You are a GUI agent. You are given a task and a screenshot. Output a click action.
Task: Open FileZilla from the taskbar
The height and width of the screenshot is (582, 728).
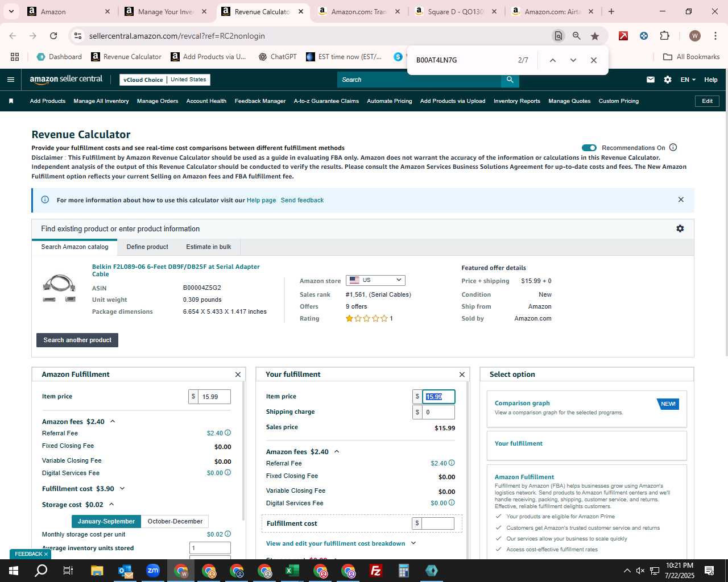tap(376, 571)
